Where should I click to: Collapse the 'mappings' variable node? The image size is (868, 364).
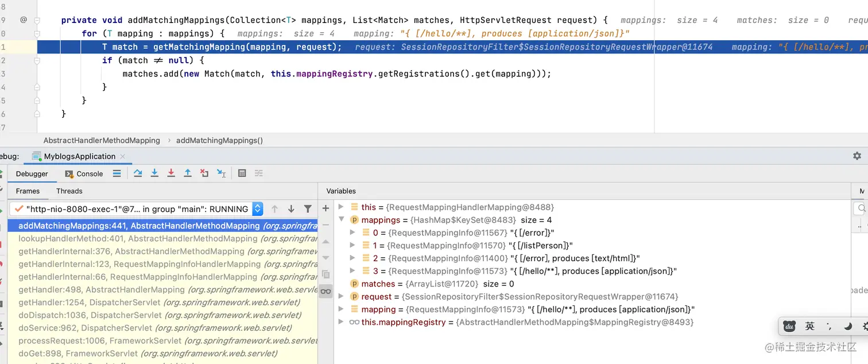click(x=341, y=220)
